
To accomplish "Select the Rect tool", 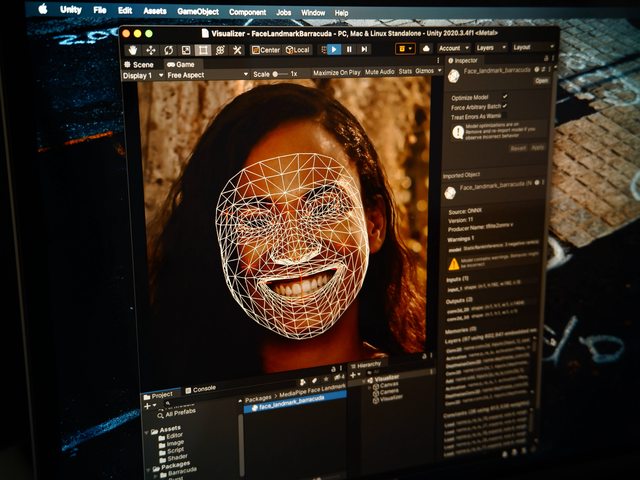I will point(203,50).
